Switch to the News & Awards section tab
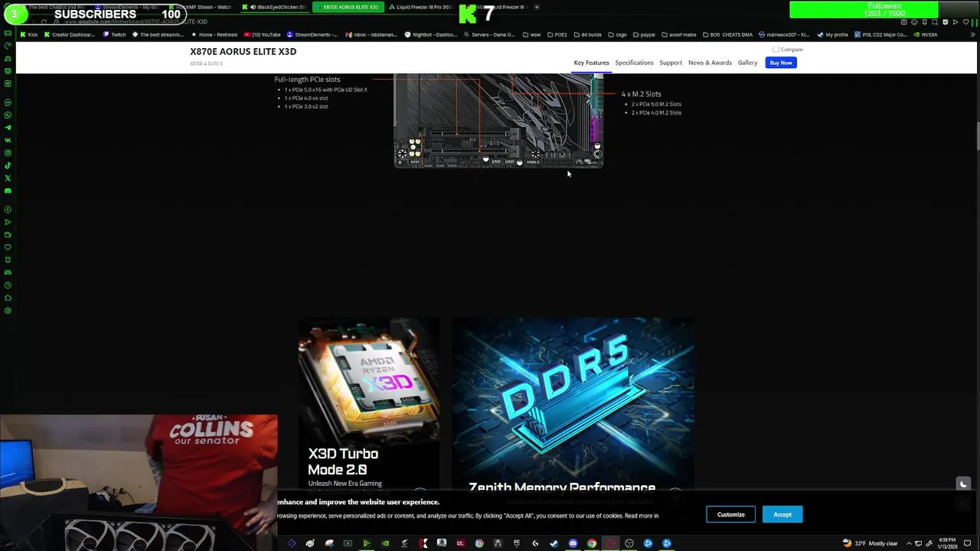This screenshot has height=551, width=980. (710, 63)
